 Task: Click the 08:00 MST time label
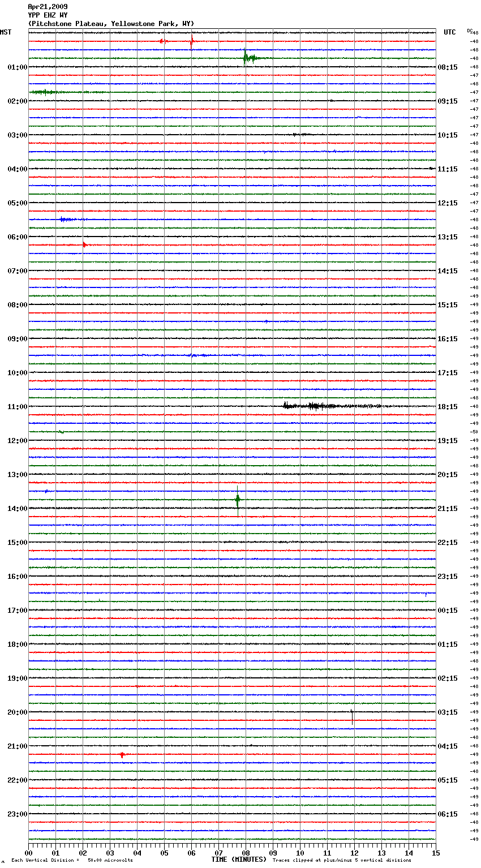18,305
